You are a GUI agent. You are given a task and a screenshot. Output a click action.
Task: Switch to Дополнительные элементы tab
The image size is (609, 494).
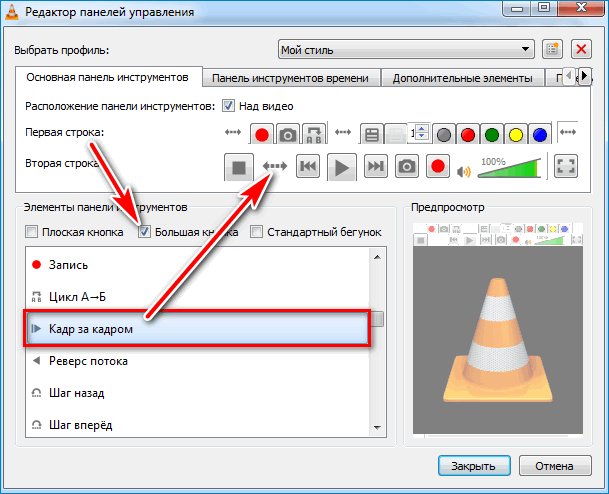point(462,78)
